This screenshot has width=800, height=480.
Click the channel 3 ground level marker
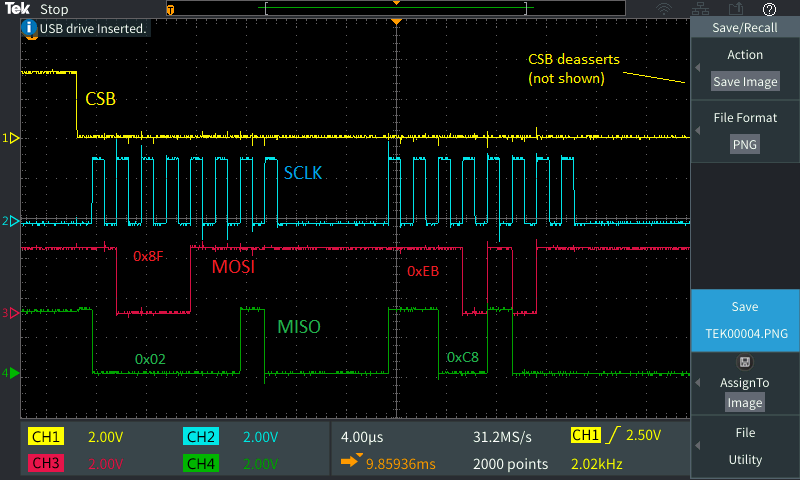(11, 313)
